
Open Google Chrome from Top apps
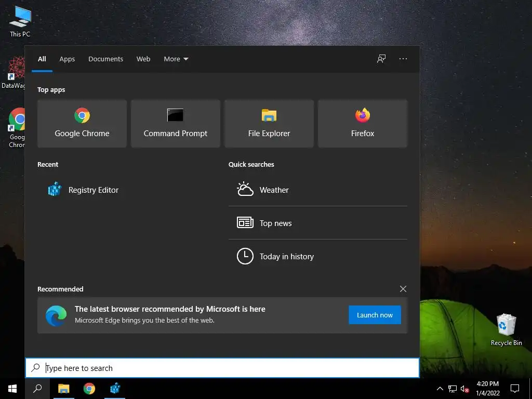click(82, 124)
